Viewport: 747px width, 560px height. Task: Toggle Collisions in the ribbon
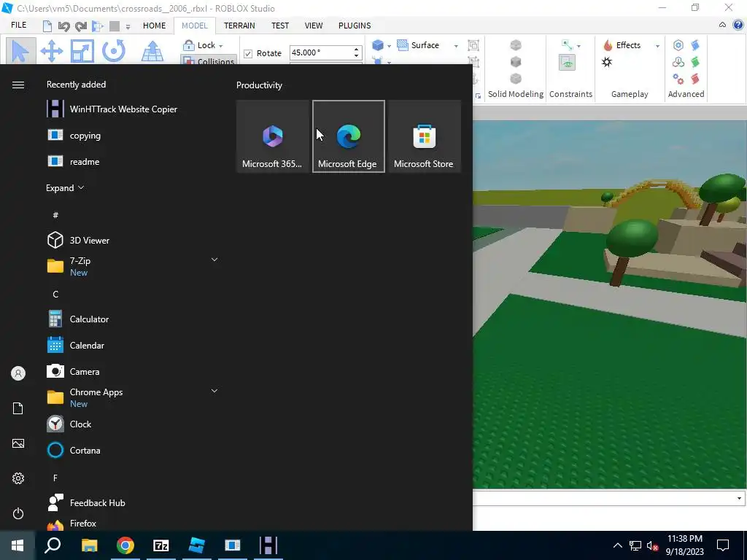pyautogui.click(x=208, y=61)
